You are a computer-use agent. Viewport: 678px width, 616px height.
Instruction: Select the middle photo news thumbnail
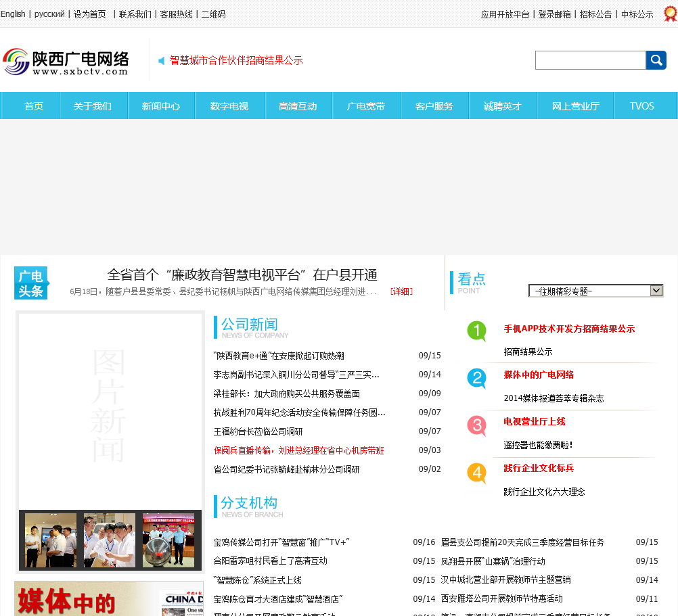[x=110, y=540]
